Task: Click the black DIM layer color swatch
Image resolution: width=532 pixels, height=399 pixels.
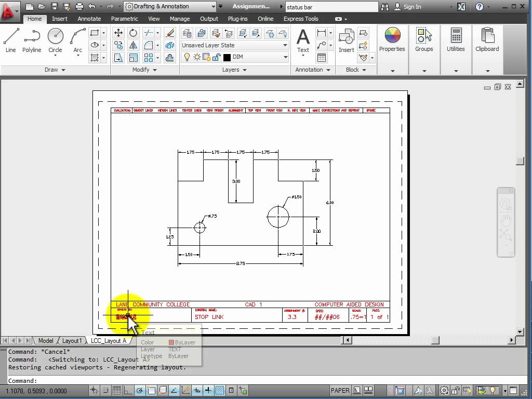Action: [x=227, y=57]
